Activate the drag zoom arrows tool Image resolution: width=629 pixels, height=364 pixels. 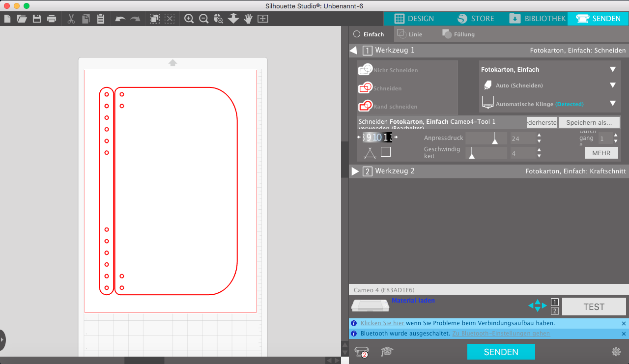point(233,19)
